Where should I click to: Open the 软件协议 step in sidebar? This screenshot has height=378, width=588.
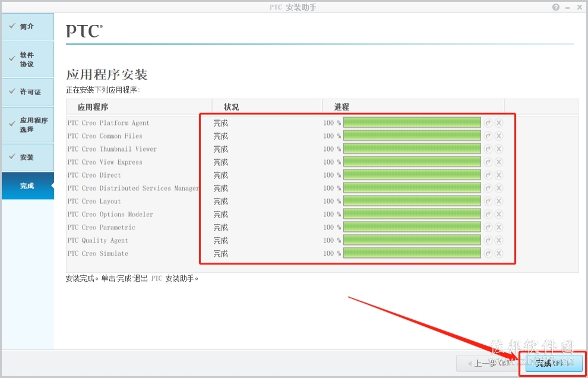pyautogui.click(x=28, y=59)
